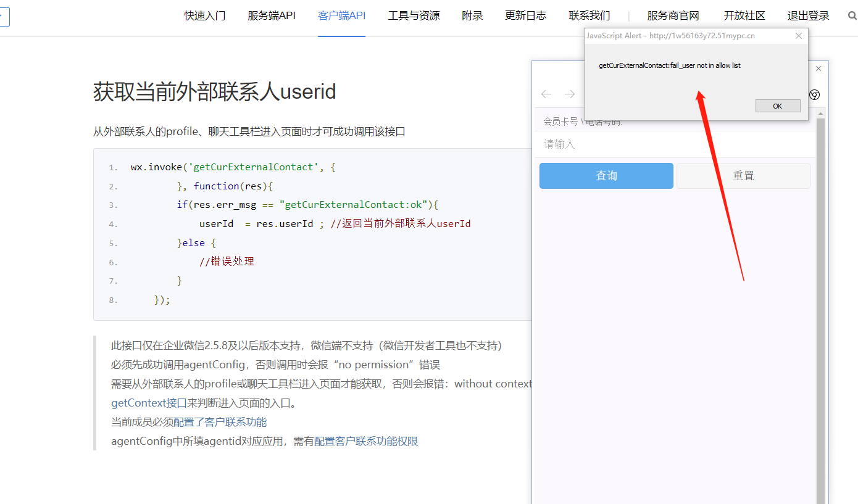Go to the 联系我们 page

[589, 16]
